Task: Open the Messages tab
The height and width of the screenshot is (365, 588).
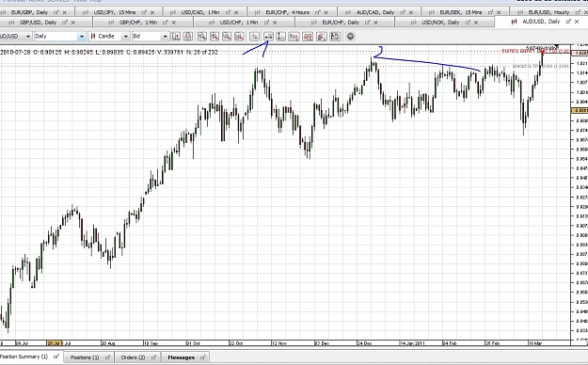Action: pos(182,357)
